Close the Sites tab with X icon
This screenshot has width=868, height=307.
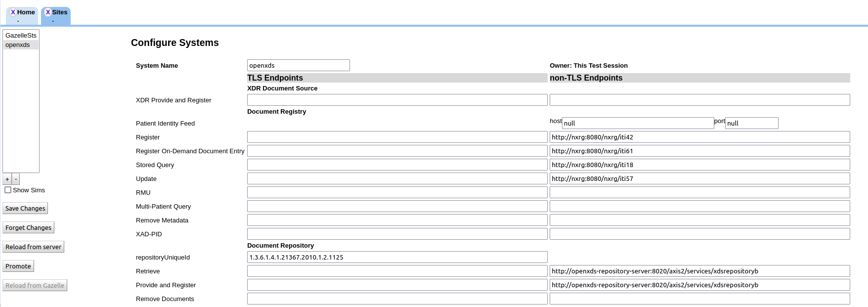[48, 12]
